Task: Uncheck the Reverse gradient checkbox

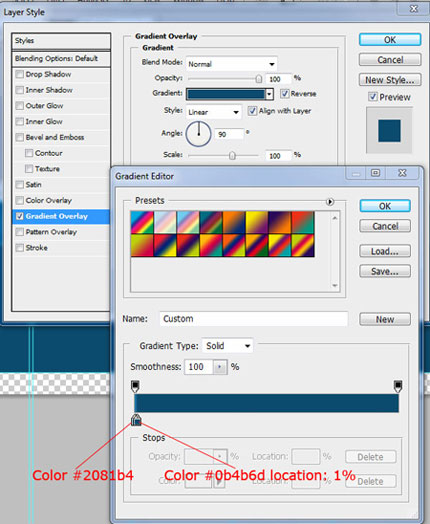Action: (x=285, y=94)
